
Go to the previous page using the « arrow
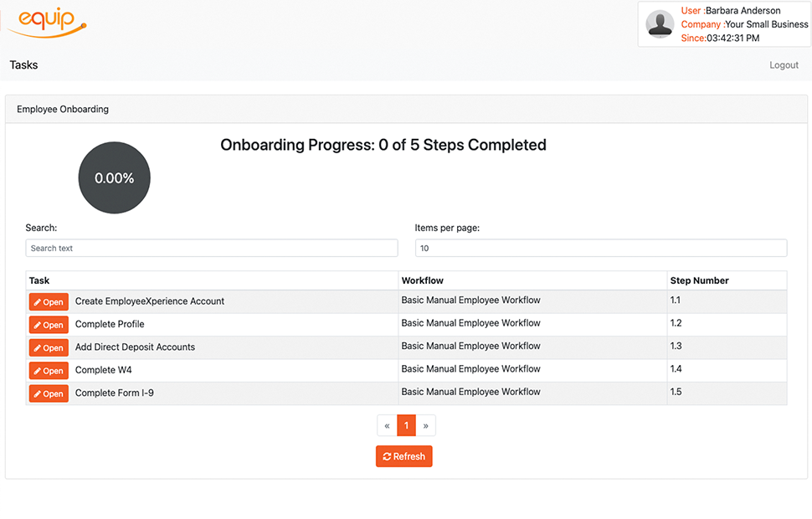pos(386,425)
